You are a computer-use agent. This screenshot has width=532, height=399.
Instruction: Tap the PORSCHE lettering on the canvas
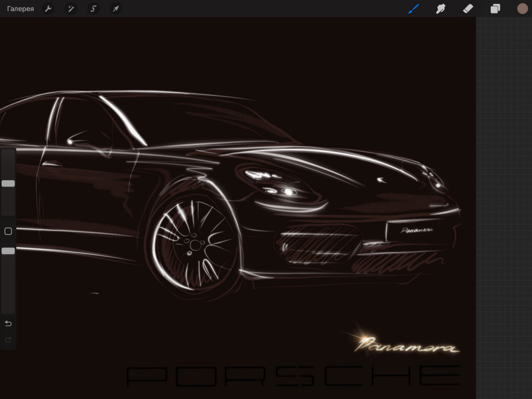pos(293,376)
